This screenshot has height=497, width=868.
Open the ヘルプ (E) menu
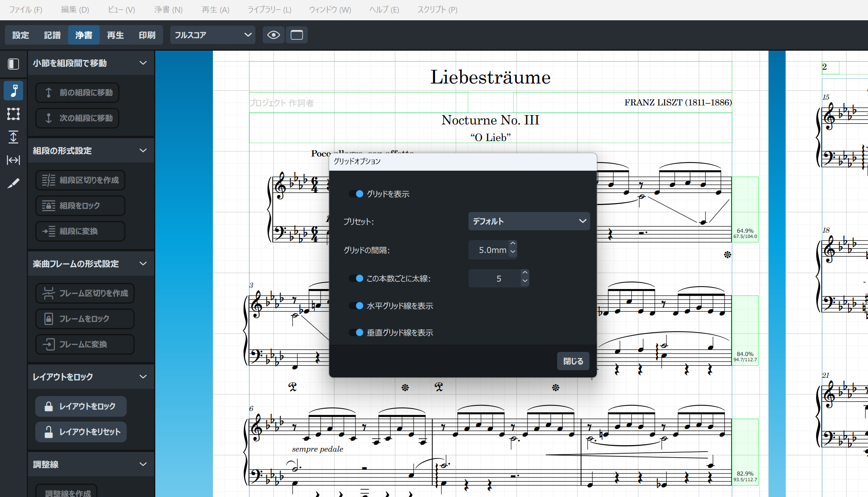(x=384, y=10)
